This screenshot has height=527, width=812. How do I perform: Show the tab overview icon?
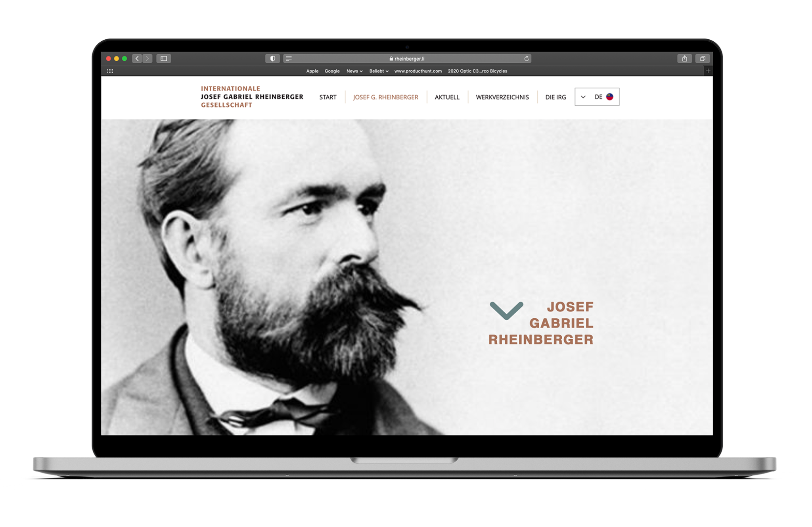tap(703, 59)
